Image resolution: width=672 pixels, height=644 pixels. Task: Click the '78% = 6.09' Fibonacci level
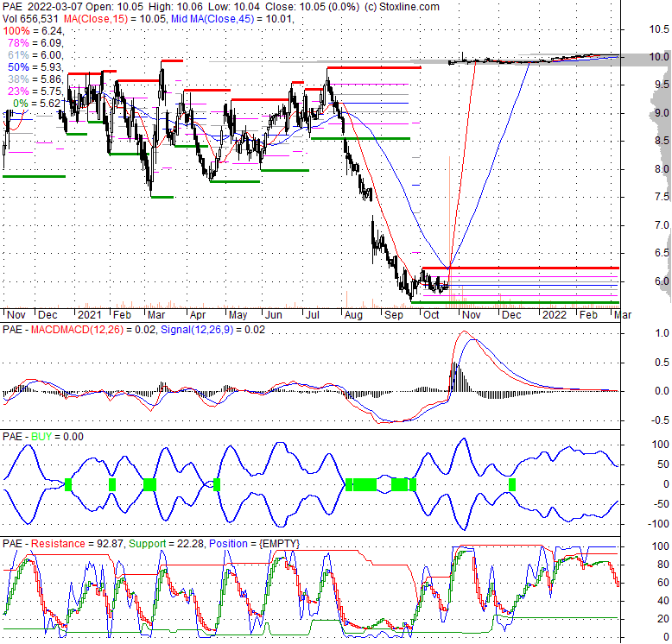(35, 43)
